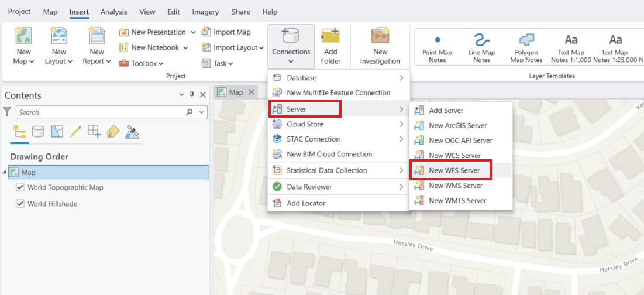
Task: Choose New ArcGIS Server
Action: [x=461, y=125]
